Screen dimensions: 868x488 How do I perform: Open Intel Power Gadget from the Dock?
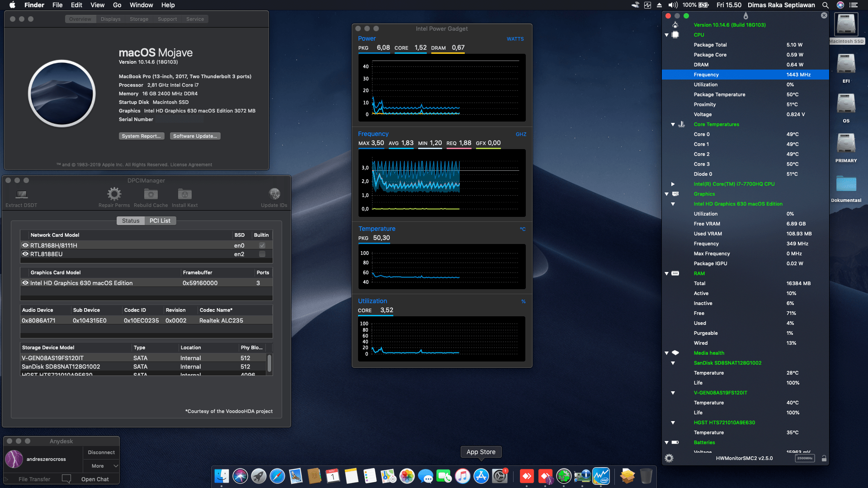601,476
